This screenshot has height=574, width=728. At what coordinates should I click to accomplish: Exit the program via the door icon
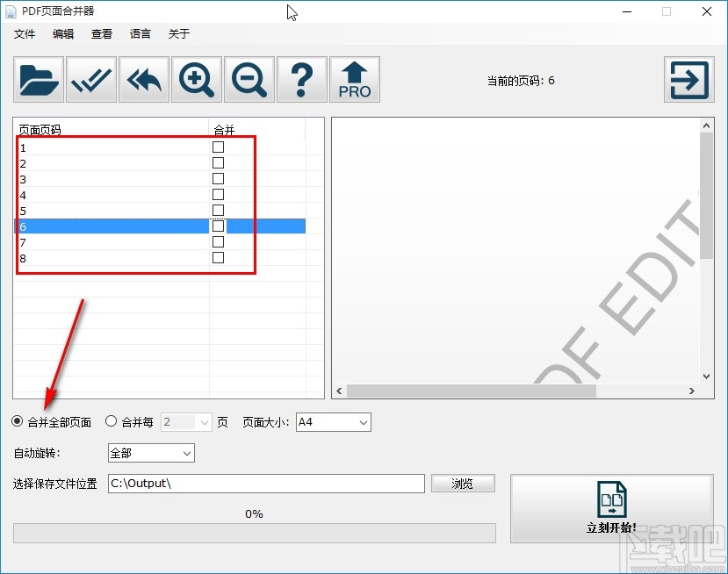click(x=688, y=79)
